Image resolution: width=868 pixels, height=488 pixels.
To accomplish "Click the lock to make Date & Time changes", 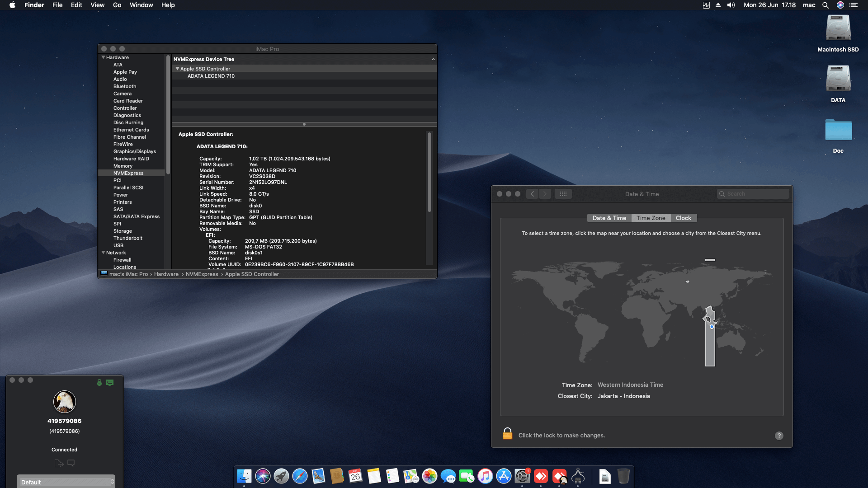I will coord(508,434).
